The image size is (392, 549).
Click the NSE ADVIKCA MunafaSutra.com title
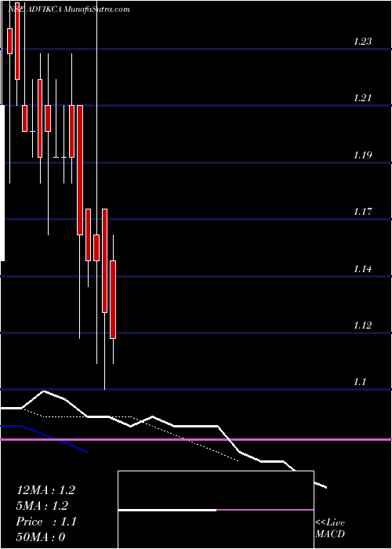pos(69,9)
